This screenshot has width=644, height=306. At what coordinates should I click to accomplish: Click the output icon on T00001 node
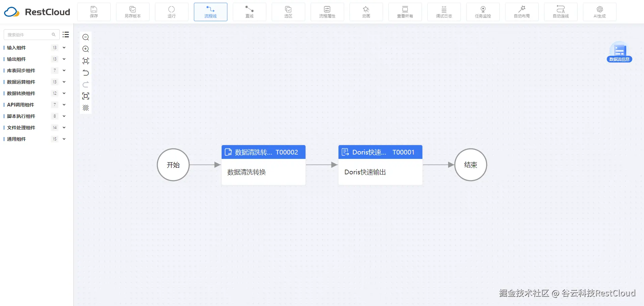(345, 152)
